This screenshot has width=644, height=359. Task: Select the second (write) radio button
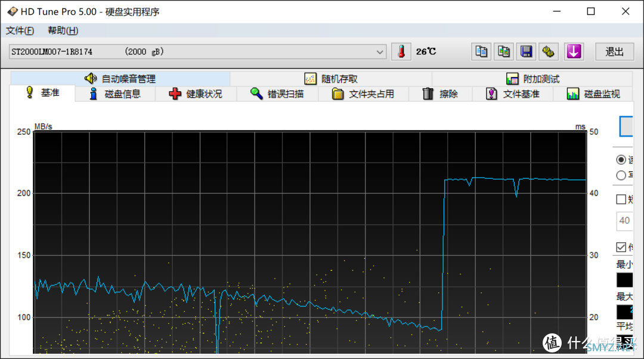point(621,175)
